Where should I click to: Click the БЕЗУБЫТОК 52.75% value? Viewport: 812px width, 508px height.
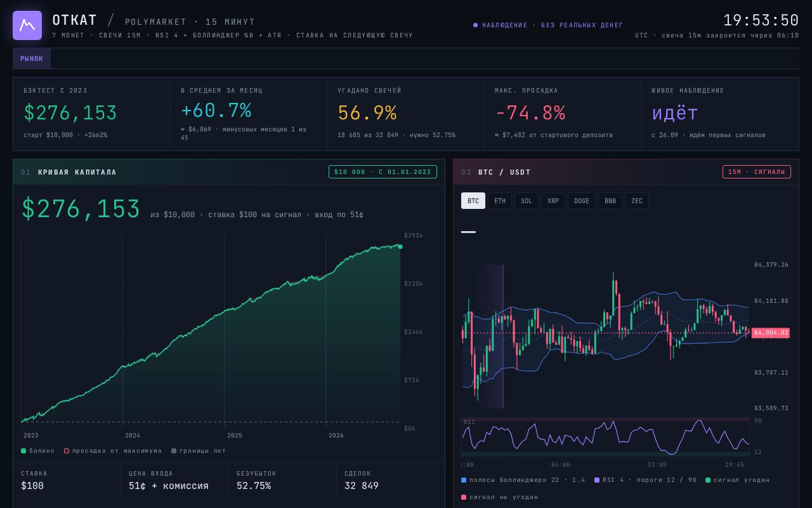tap(254, 486)
